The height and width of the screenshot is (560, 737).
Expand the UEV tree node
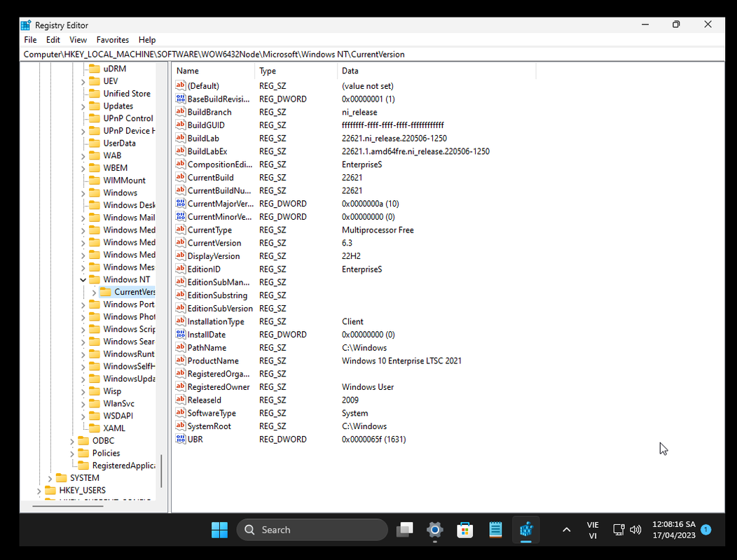point(83,81)
